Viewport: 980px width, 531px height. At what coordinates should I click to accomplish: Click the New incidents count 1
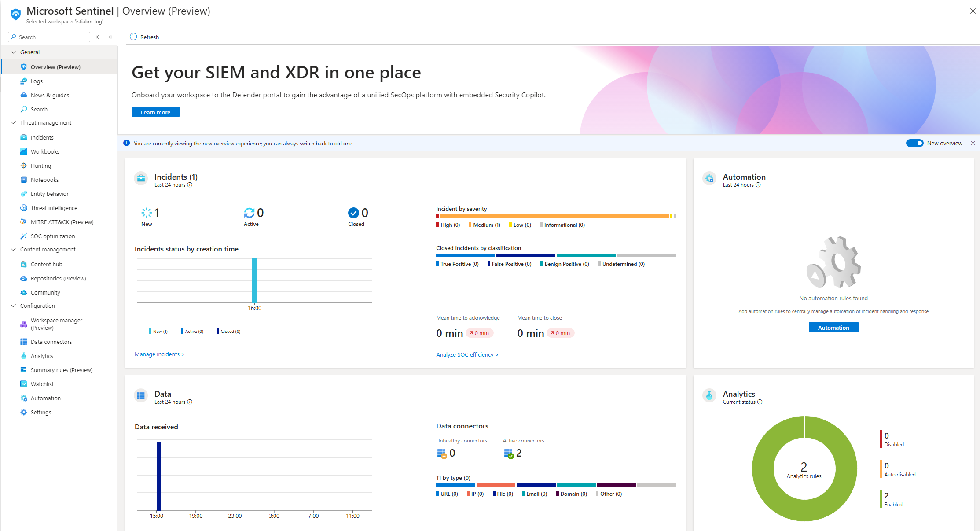coord(157,213)
